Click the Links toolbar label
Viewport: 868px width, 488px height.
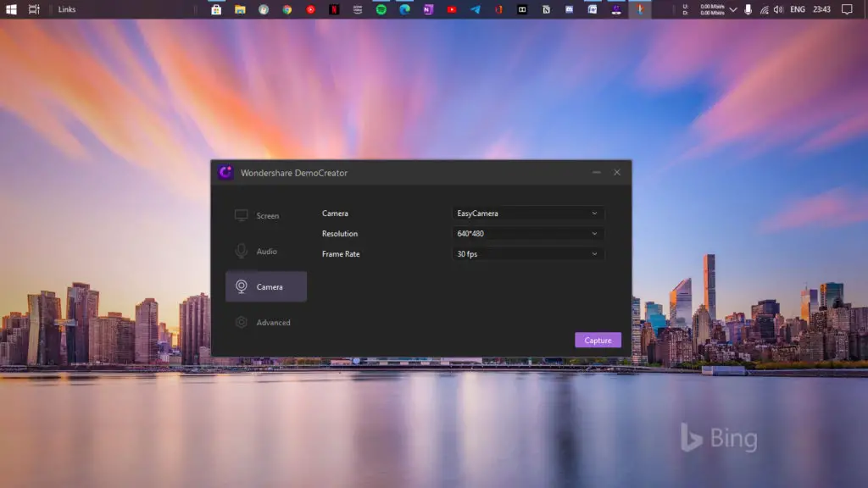pos(67,9)
